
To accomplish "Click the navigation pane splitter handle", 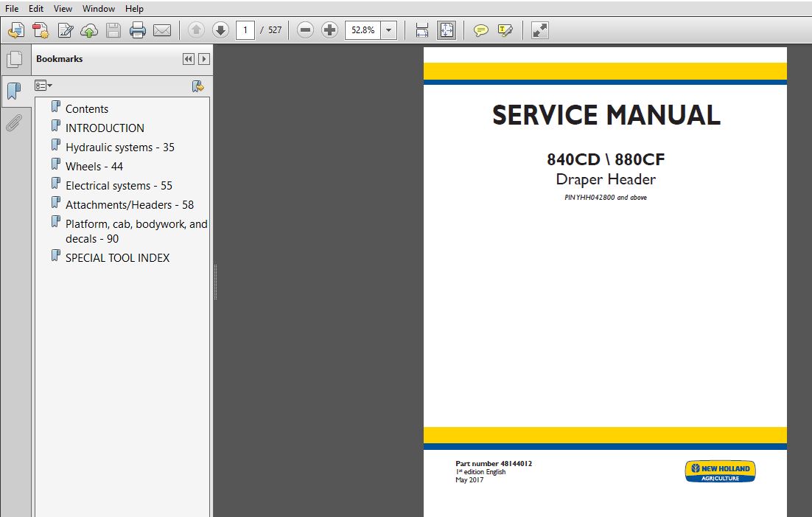I will coord(215,282).
